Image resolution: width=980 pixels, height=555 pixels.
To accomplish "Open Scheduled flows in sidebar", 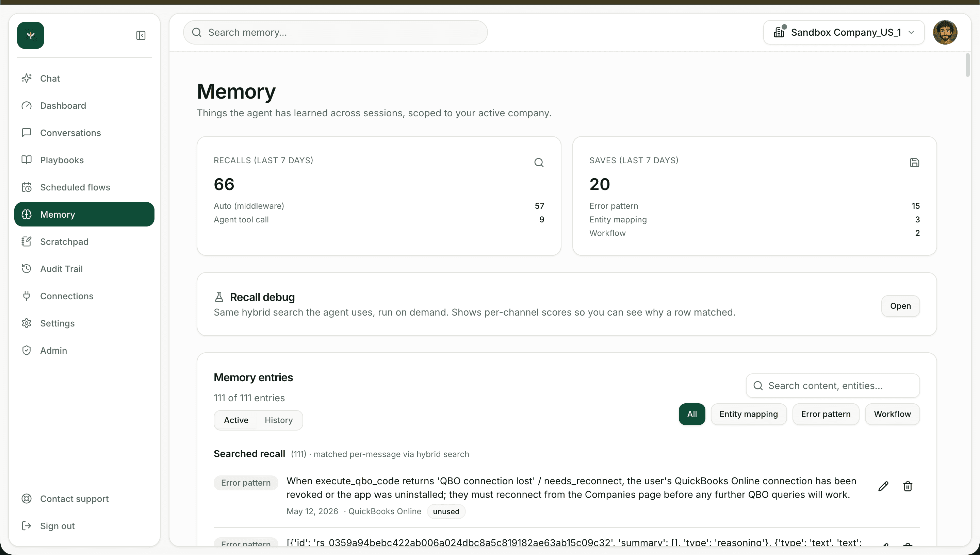I will [84, 187].
